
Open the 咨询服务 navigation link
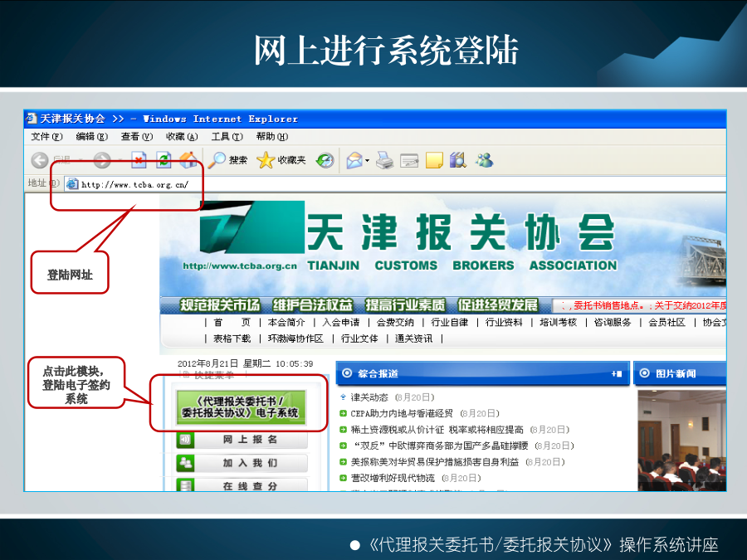point(613,323)
